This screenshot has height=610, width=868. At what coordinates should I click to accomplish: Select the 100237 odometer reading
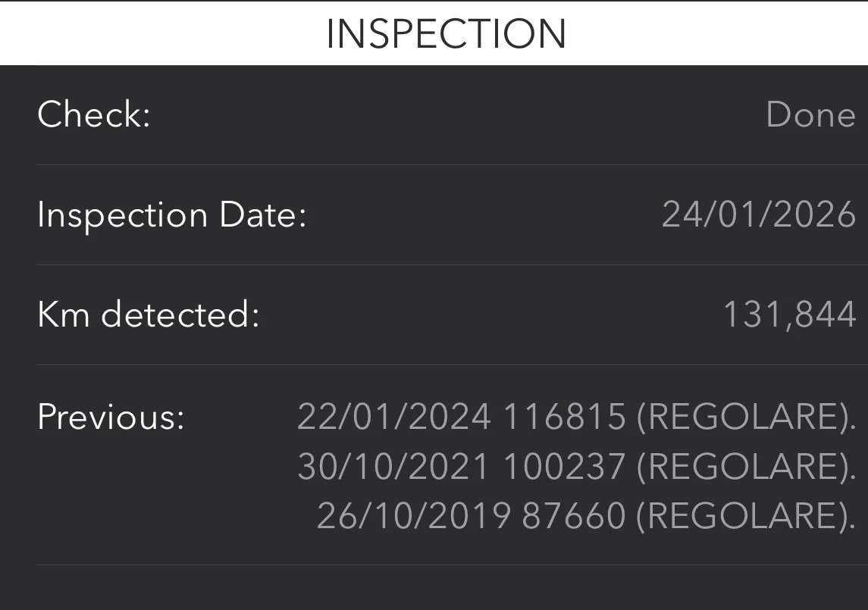564,467
